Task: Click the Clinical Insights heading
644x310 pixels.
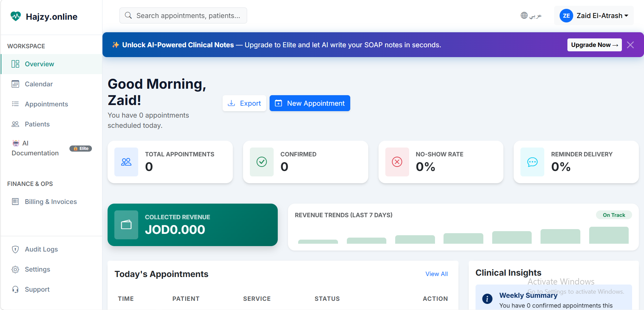Action: point(508,273)
